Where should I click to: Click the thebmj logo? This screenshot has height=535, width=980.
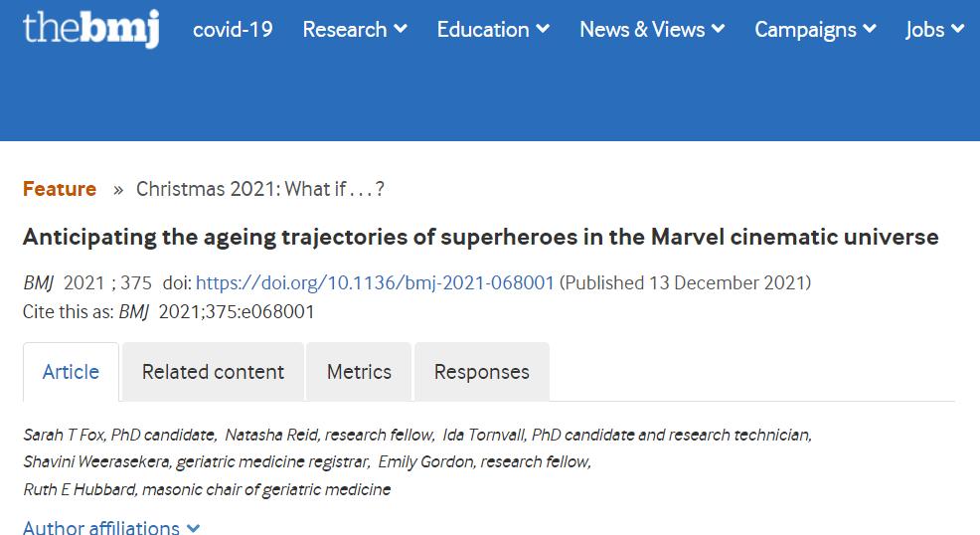(91, 29)
